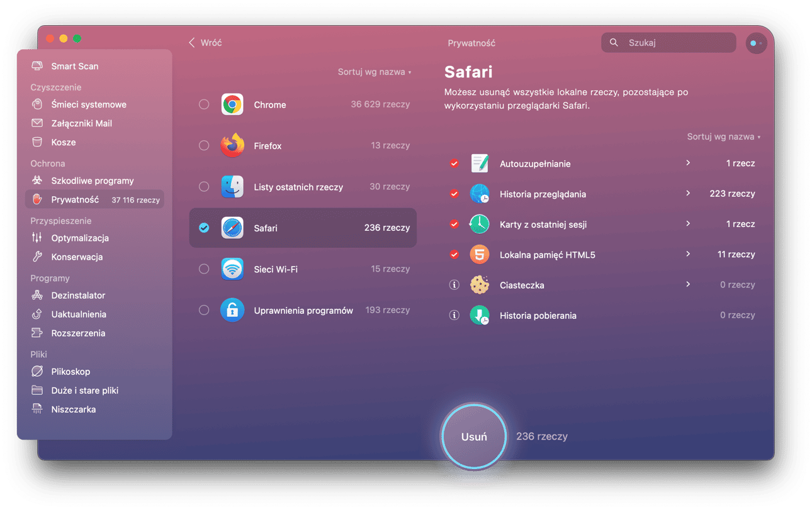Click the Uprawnienia programów padlock icon
The width and height of the screenshot is (812, 510).
pos(232,310)
